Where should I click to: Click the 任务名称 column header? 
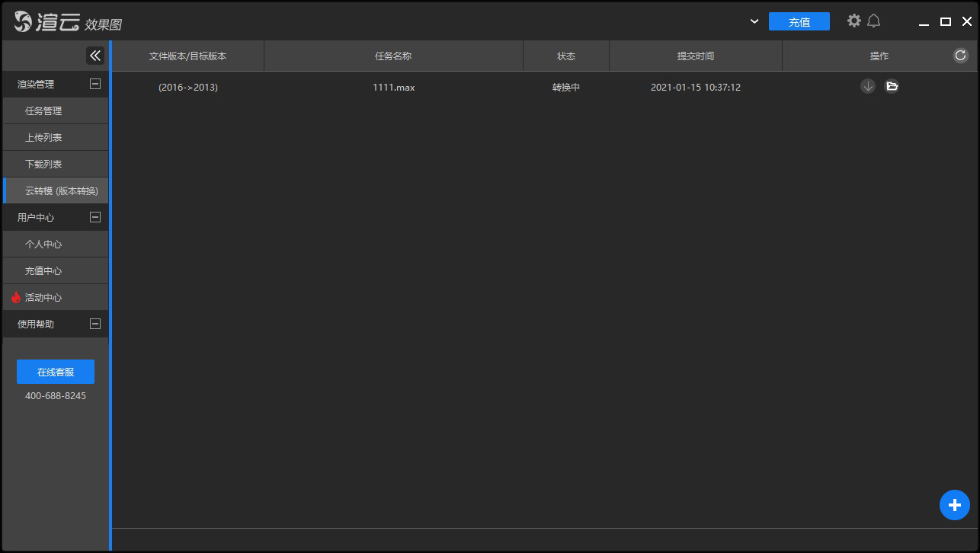[x=394, y=56]
